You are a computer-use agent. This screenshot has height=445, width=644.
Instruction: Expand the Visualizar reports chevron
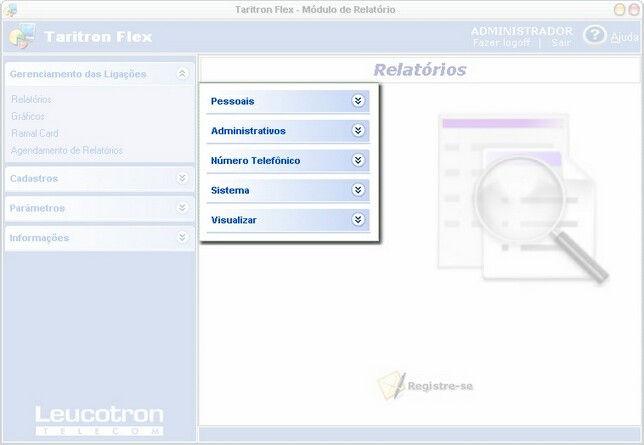tap(358, 219)
